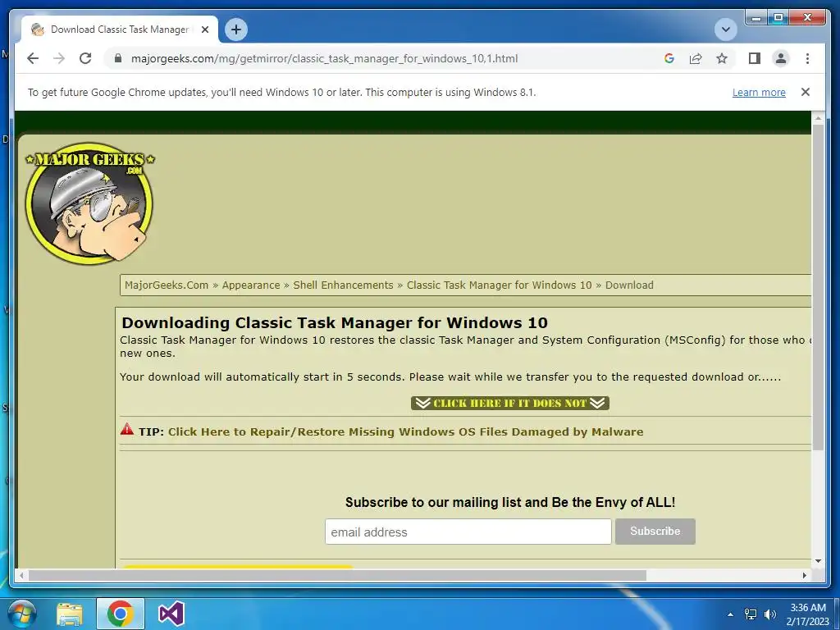Screen dimensions: 840x630
Task: Open Visual Studio from the taskbar
Action: [x=171, y=614]
